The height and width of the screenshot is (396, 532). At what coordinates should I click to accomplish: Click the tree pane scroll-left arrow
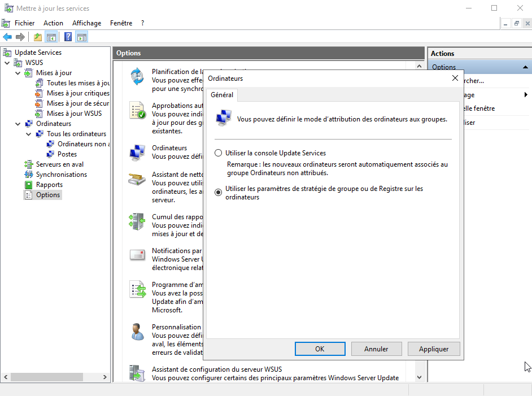coord(6,377)
